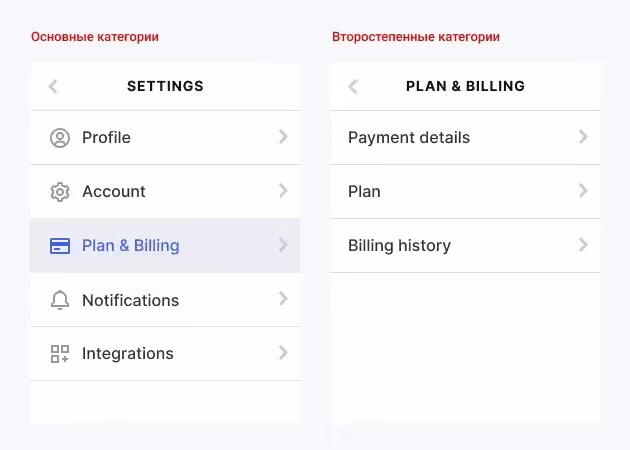Go back from Plan & Billing screen

(353, 87)
